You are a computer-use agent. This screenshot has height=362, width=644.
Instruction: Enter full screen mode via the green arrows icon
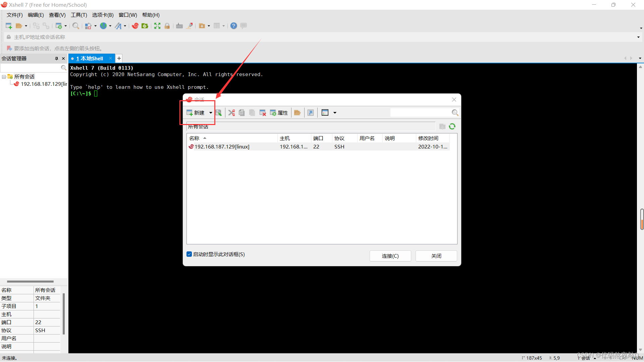[157, 26]
